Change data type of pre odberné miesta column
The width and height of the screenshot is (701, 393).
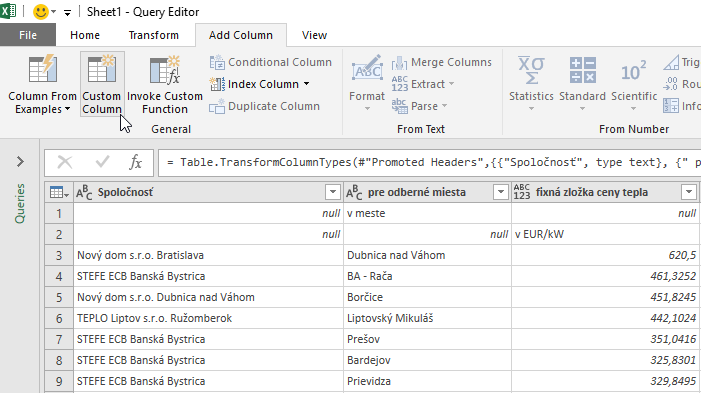354,192
